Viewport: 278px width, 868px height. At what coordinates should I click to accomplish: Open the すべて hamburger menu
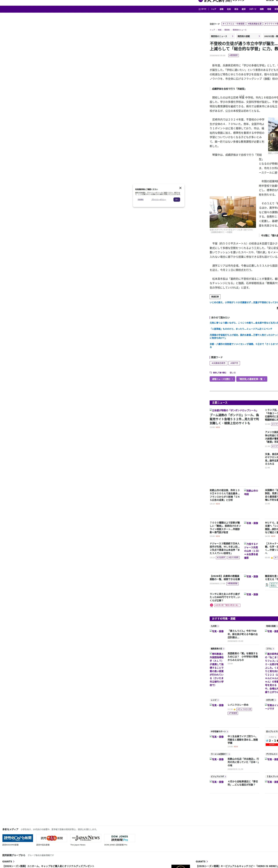point(202,9)
